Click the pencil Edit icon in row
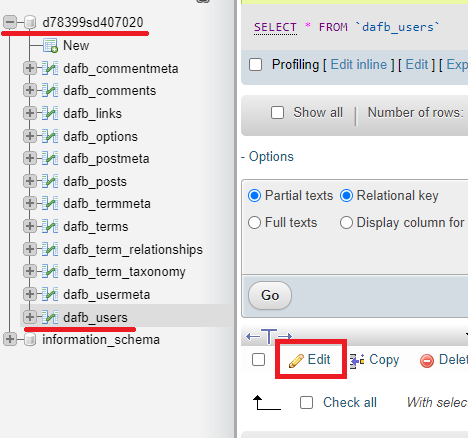The height and width of the screenshot is (438, 468). pyautogui.click(x=296, y=360)
